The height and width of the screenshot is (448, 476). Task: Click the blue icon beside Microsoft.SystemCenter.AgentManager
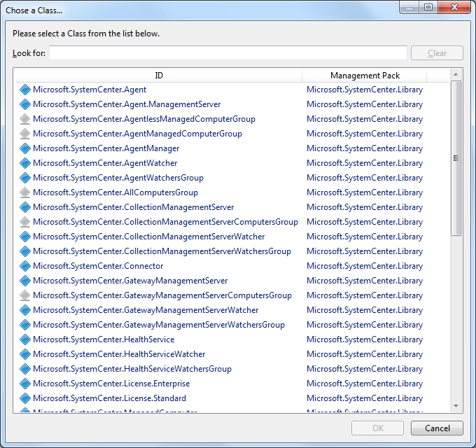pos(25,148)
